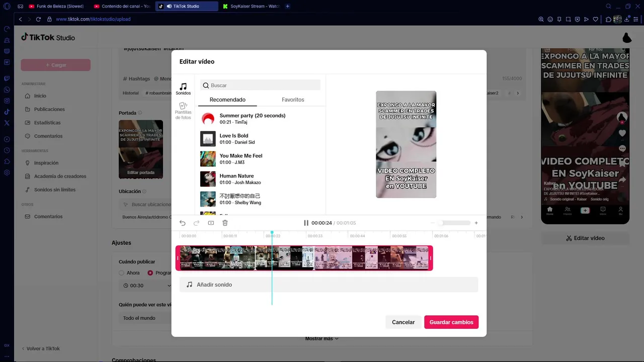Split the clip at the playhead
Viewport: 644px width, 362px height.
tap(211, 223)
